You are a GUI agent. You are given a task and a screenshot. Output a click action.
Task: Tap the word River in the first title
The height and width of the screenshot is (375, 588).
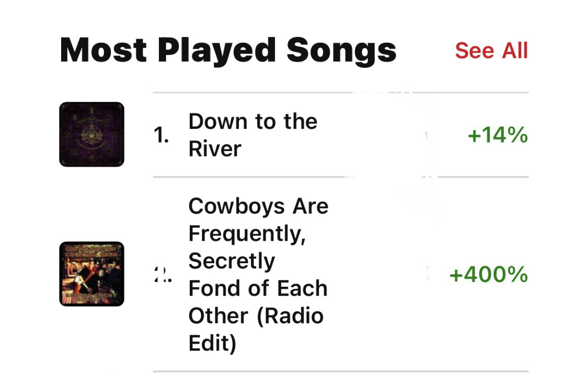[215, 149]
